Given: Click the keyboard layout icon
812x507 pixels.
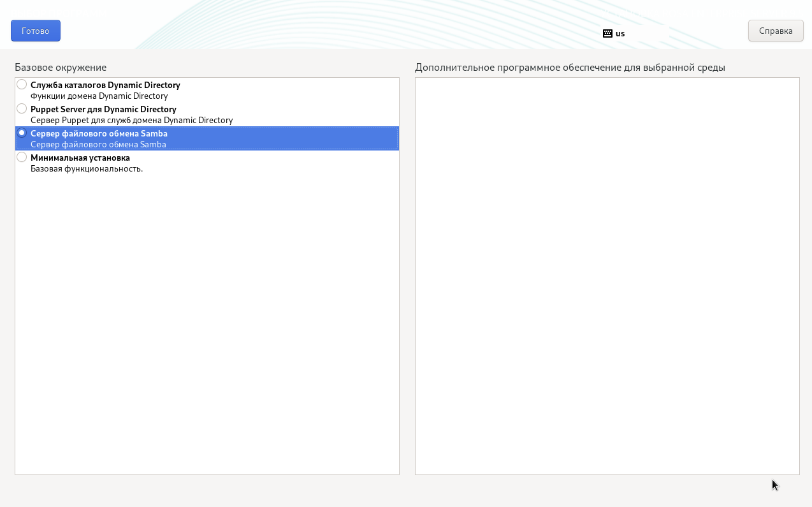Looking at the screenshot, I should (x=607, y=33).
